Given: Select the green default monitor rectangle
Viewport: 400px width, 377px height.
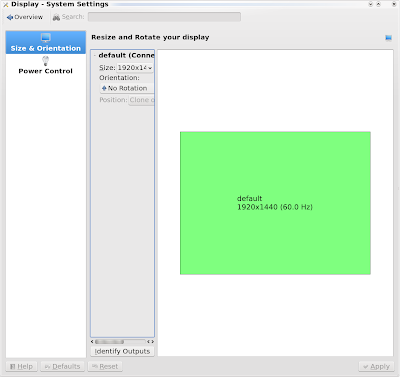Looking at the screenshot, I should [x=275, y=203].
